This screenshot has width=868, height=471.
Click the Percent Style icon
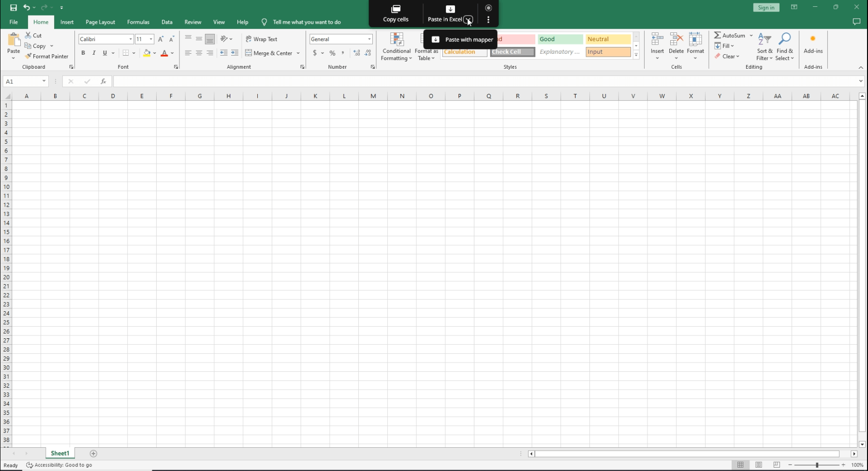pyautogui.click(x=332, y=53)
